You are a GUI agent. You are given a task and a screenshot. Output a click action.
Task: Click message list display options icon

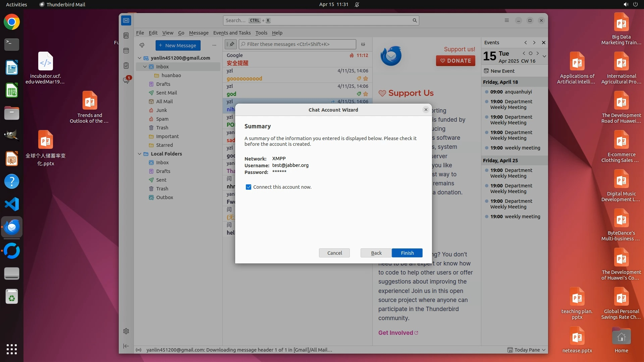pos(363,44)
